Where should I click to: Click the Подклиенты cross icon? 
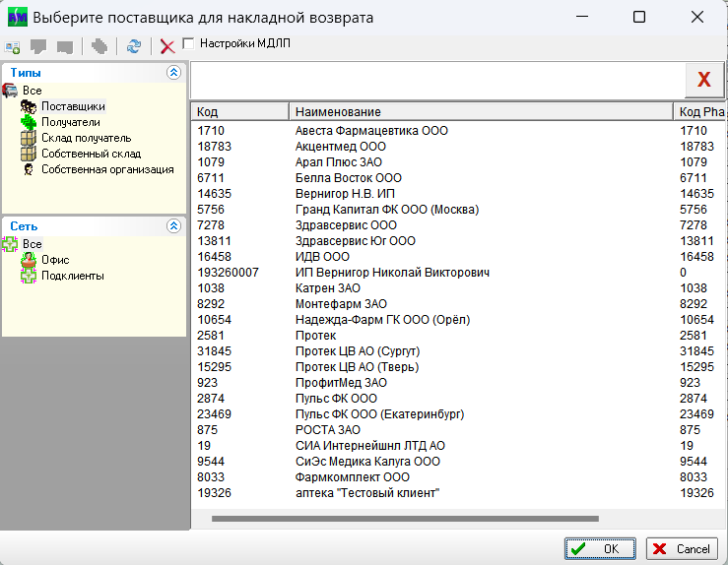point(29,276)
